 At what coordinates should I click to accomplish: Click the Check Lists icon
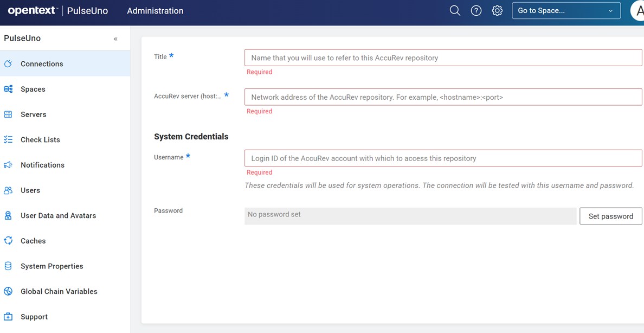coord(8,140)
